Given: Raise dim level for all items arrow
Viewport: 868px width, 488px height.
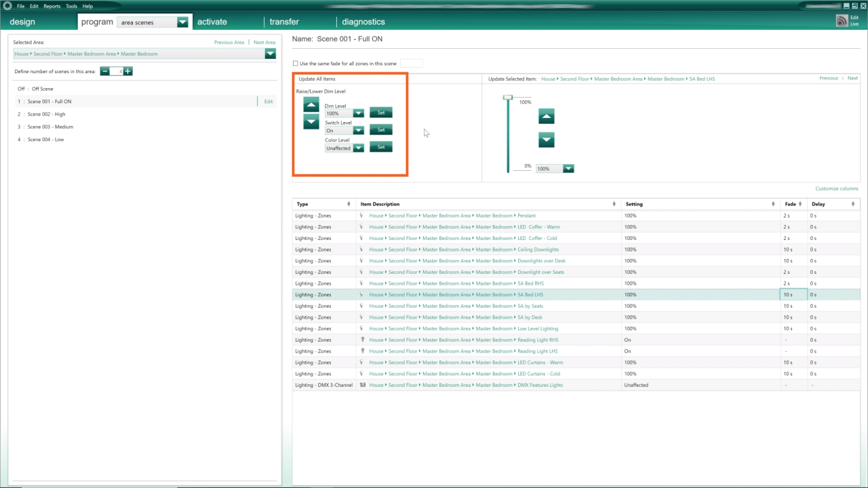Looking at the screenshot, I should [311, 104].
